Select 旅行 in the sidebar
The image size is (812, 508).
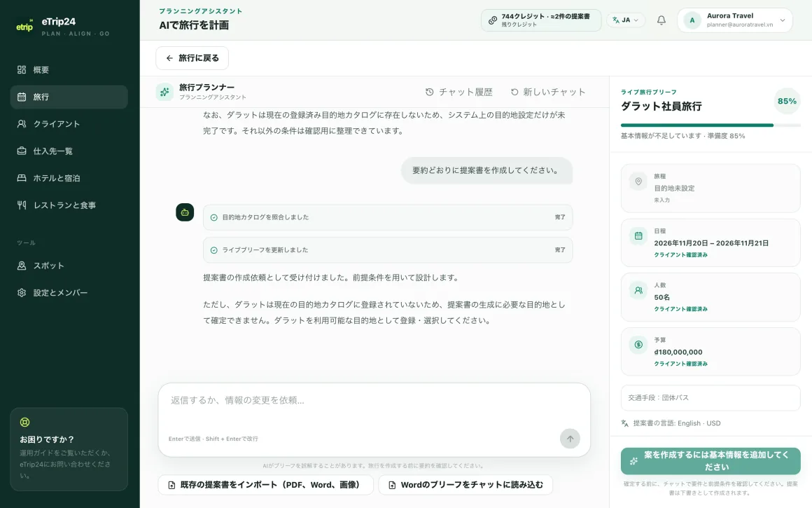point(69,97)
